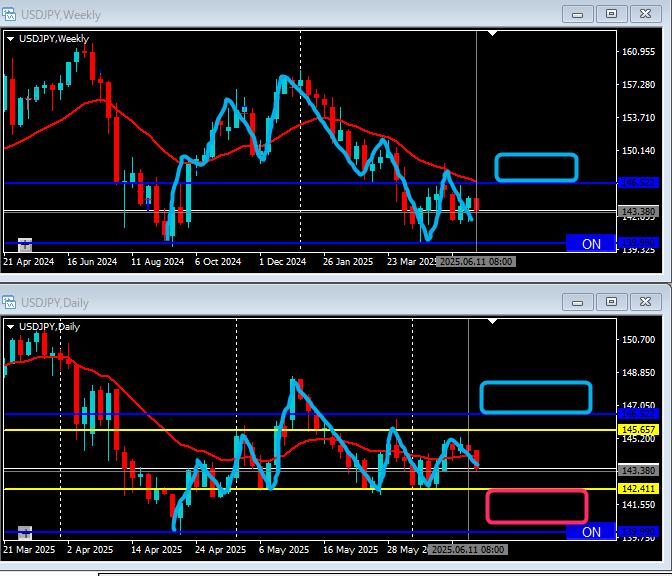Click the 11 Aug 2024 date on Weekly time axis
The image size is (672, 576).
click(157, 261)
